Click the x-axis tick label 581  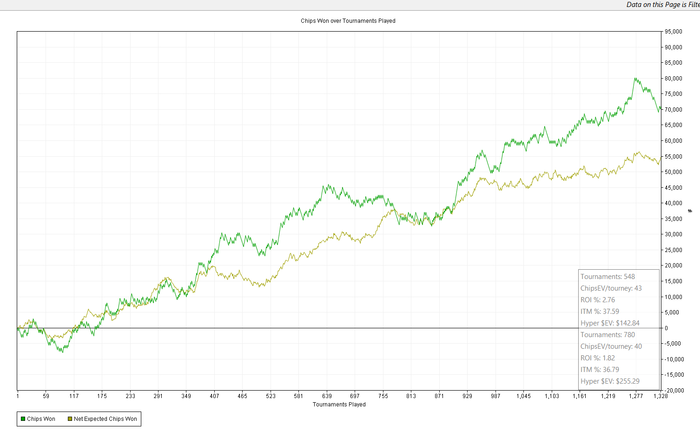tap(299, 396)
